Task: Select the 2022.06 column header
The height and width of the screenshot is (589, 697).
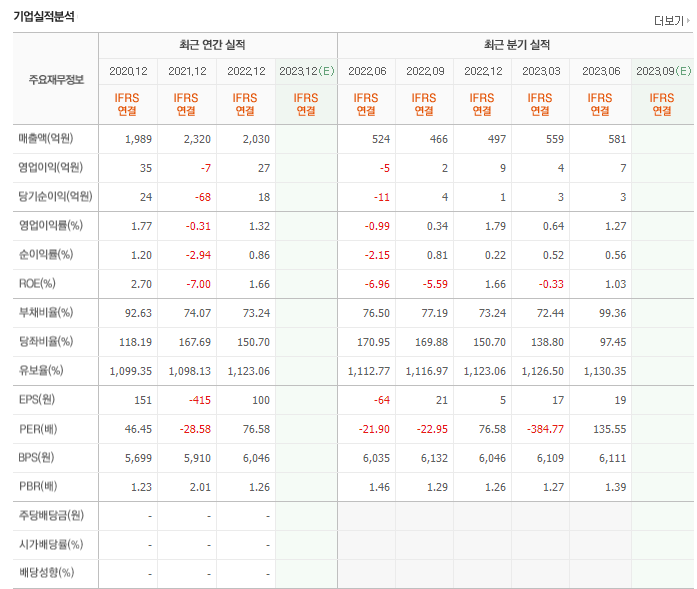Action: click(x=367, y=71)
